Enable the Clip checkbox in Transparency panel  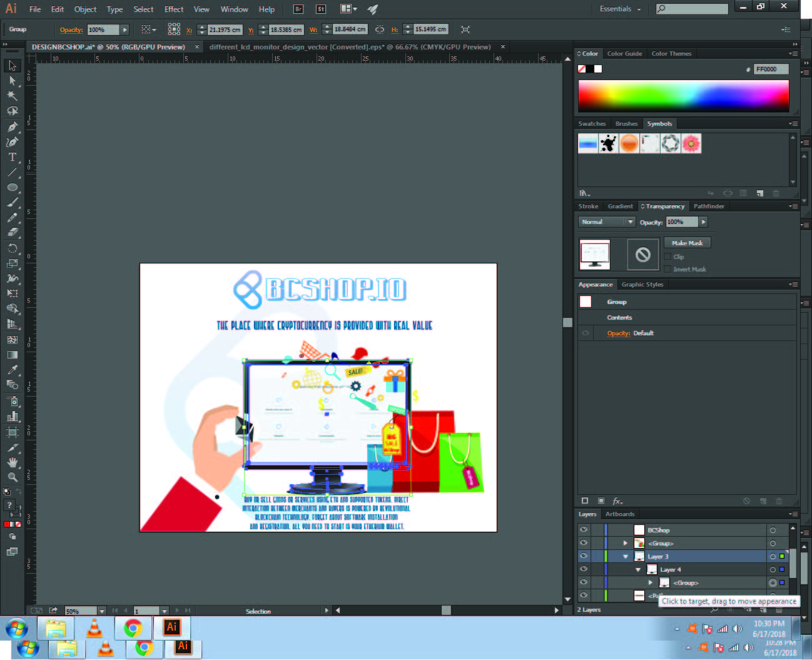coord(667,256)
